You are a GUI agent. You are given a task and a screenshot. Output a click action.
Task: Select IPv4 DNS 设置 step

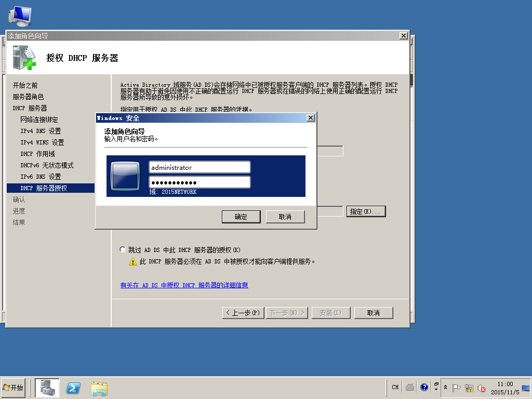pos(41,131)
